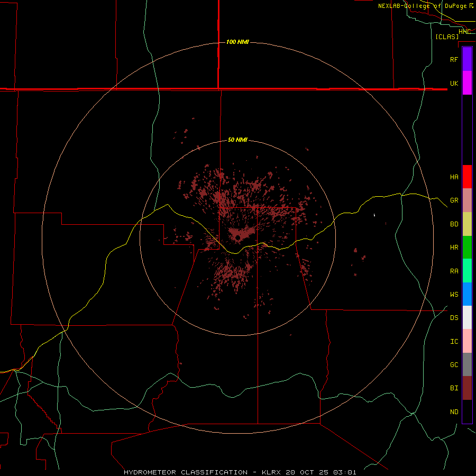
Task: Click the HR legend label
Action: [454, 248]
